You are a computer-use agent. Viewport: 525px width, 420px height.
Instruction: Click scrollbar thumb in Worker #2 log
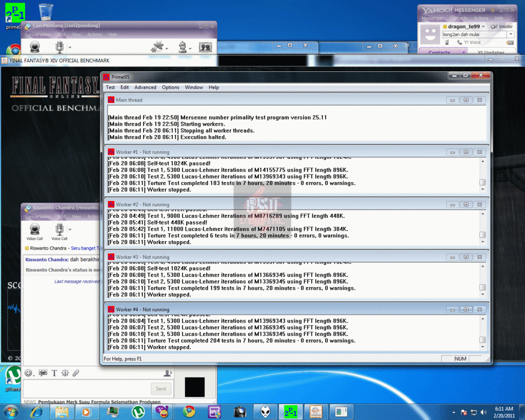482,235
